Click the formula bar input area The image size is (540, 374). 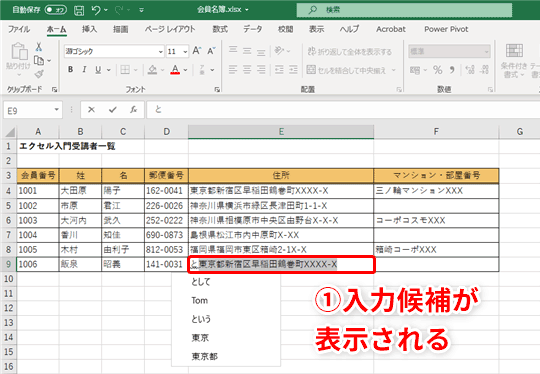pos(343,110)
